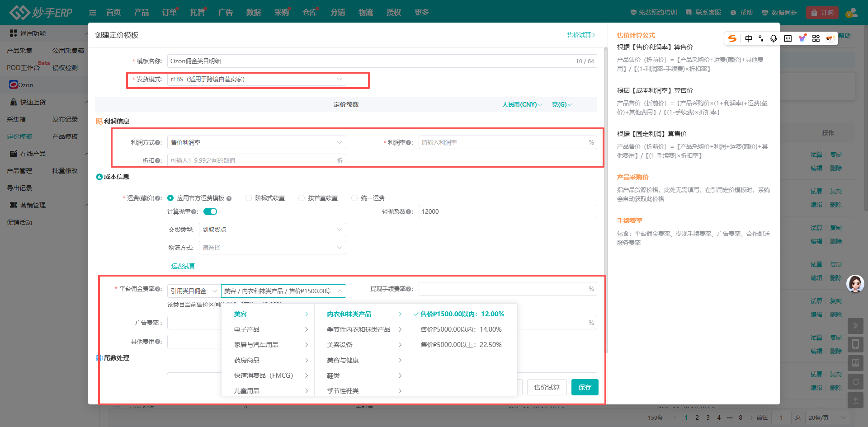Image resolution: width=868 pixels, height=427 pixels.
Task: Click the 保存 button
Action: 585,387
